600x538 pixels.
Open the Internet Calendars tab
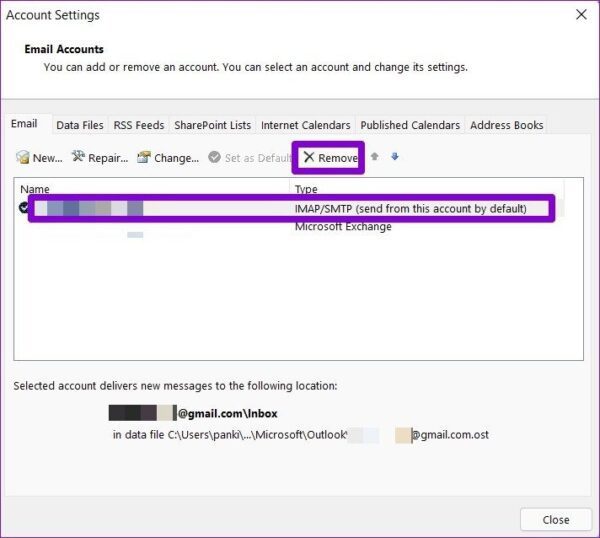pyautogui.click(x=305, y=125)
